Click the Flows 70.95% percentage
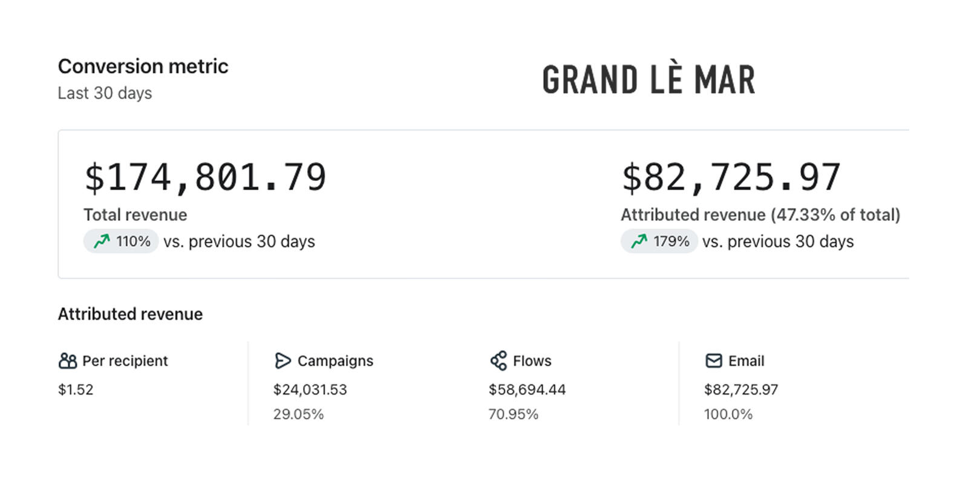Viewport: 980px width, 478px height. tap(513, 414)
